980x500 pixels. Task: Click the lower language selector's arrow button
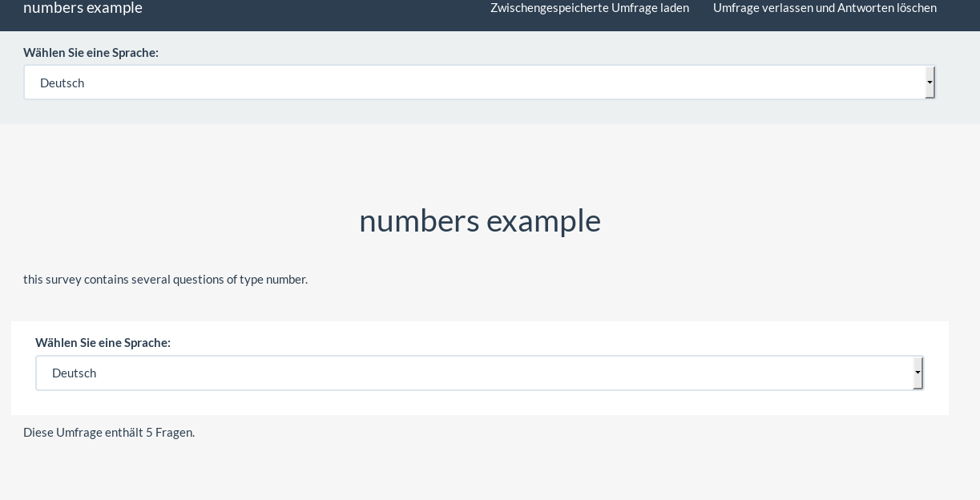[x=917, y=373]
